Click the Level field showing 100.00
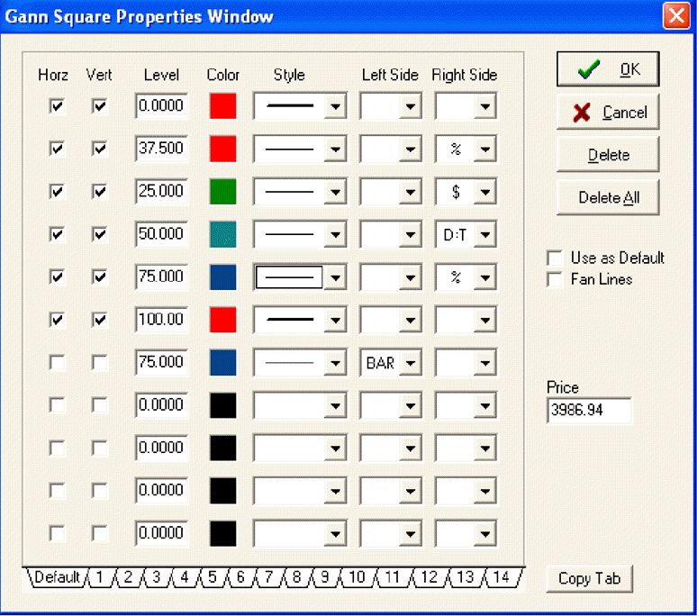This screenshot has width=697, height=616. click(x=161, y=320)
